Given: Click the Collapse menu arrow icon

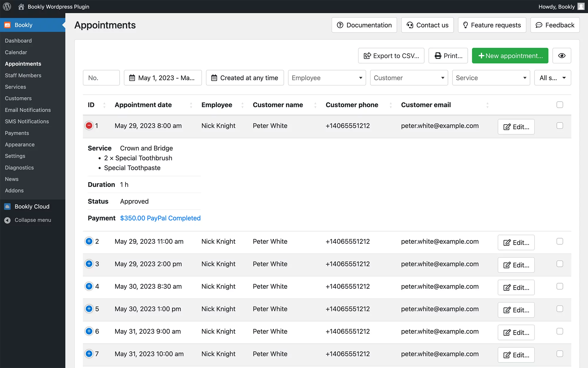Looking at the screenshot, I should (8, 220).
